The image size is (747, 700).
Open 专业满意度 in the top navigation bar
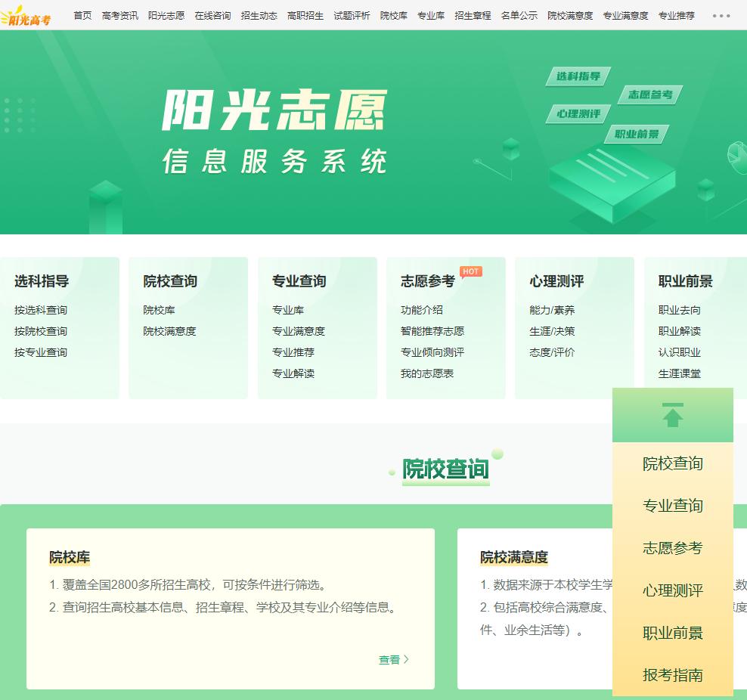(625, 16)
